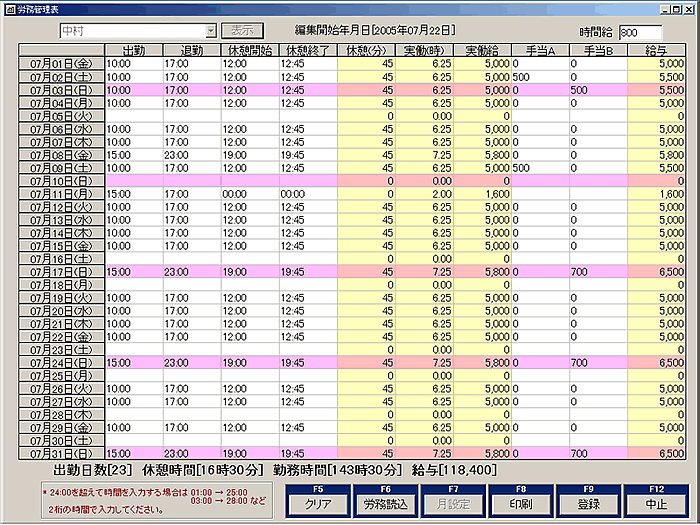700x525 pixels.
Task: Click the 給与 cell 6,500 on 07月24日
Action: pyautogui.click(x=656, y=362)
